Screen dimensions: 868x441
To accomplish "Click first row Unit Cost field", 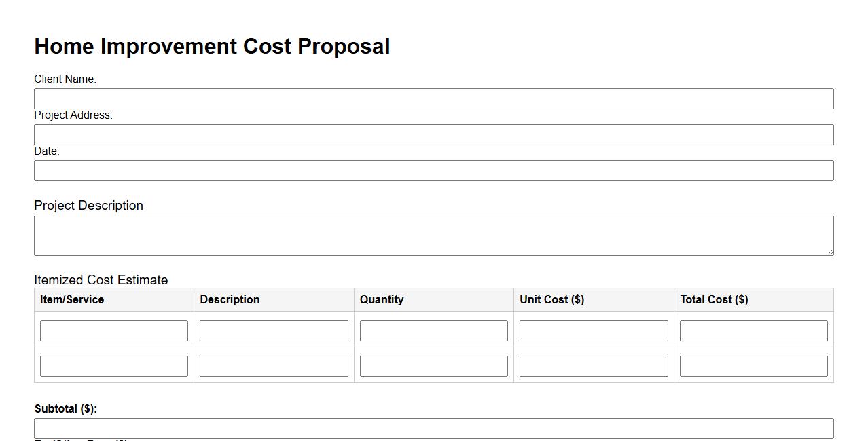I will (x=594, y=330).
